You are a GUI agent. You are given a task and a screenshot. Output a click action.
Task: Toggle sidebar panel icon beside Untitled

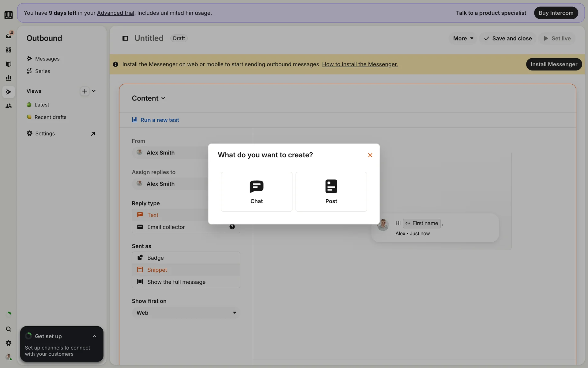(x=125, y=38)
